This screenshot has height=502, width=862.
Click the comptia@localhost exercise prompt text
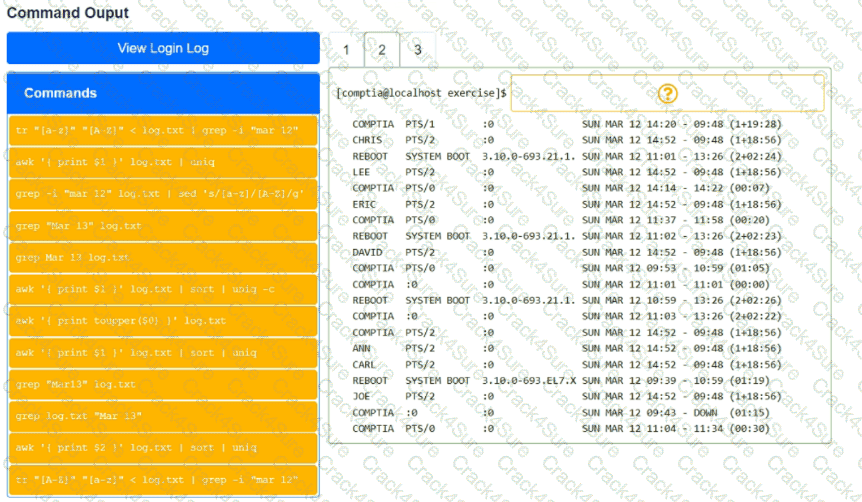click(421, 93)
